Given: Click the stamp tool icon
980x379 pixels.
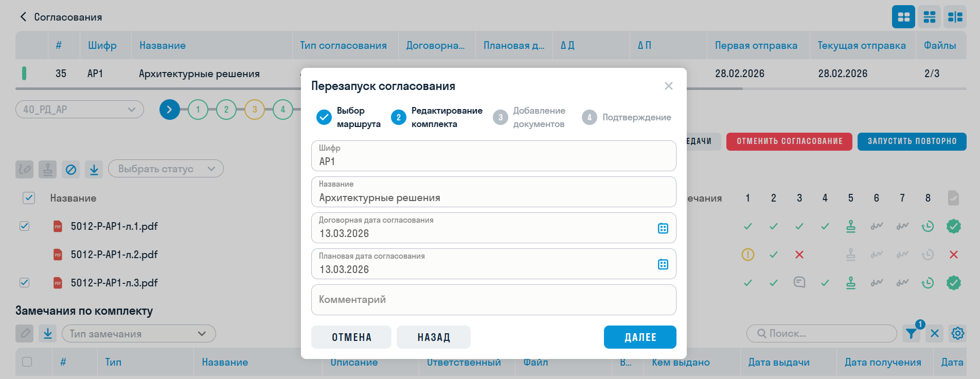Looking at the screenshot, I should coord(47,169).
